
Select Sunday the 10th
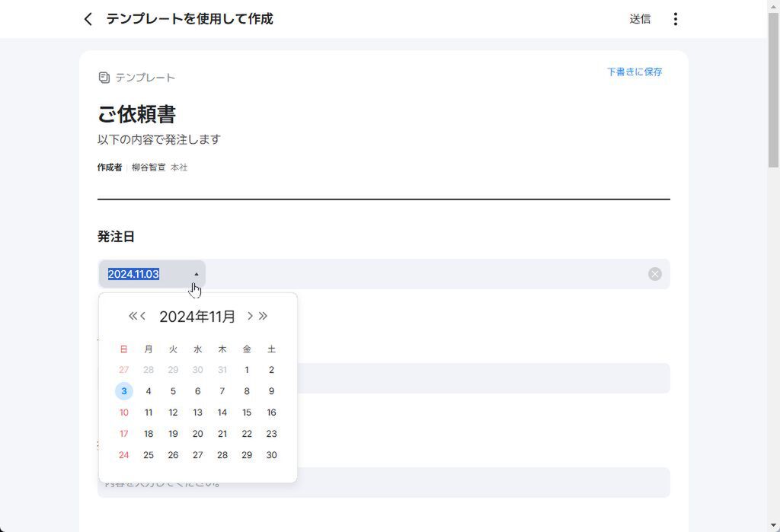pos(124,413)
